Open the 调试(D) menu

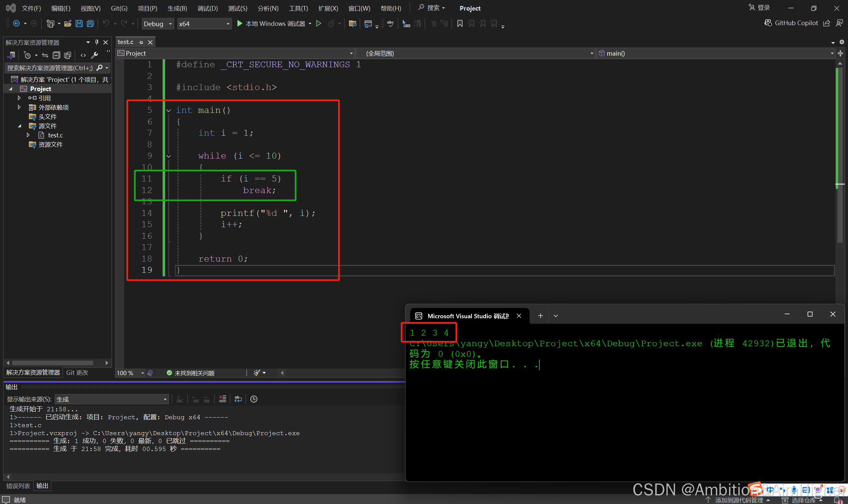click(208, 8)
